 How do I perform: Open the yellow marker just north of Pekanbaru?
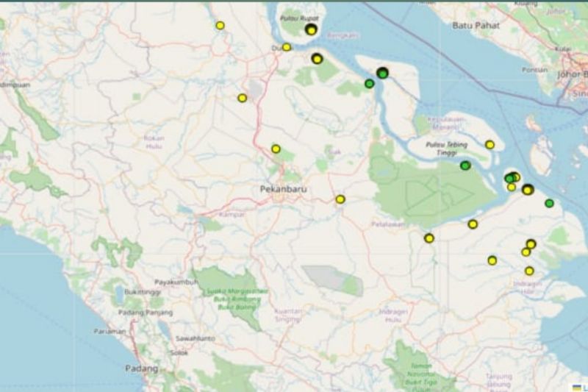[276, 149]
